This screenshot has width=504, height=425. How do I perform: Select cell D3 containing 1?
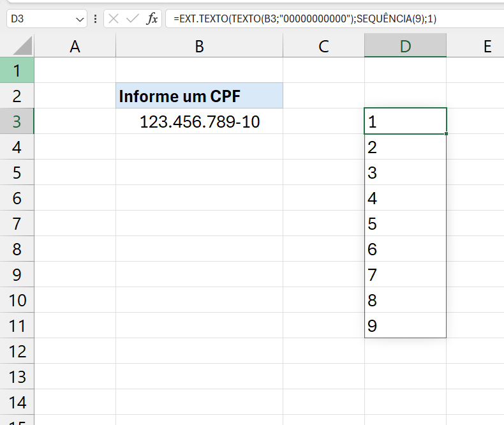click(x=405, y=121)
